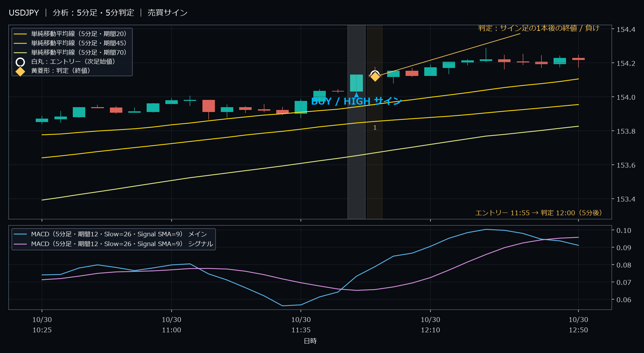Viewport: 644px width, 353px height.
Task: Click the エントリー 11:55 → 判定 12:00 note
Action: click(x=539, y=213)
